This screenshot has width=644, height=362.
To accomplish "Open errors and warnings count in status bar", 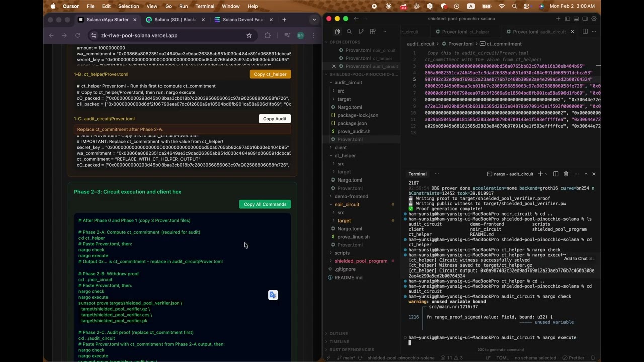I will (x=451, y=358).
